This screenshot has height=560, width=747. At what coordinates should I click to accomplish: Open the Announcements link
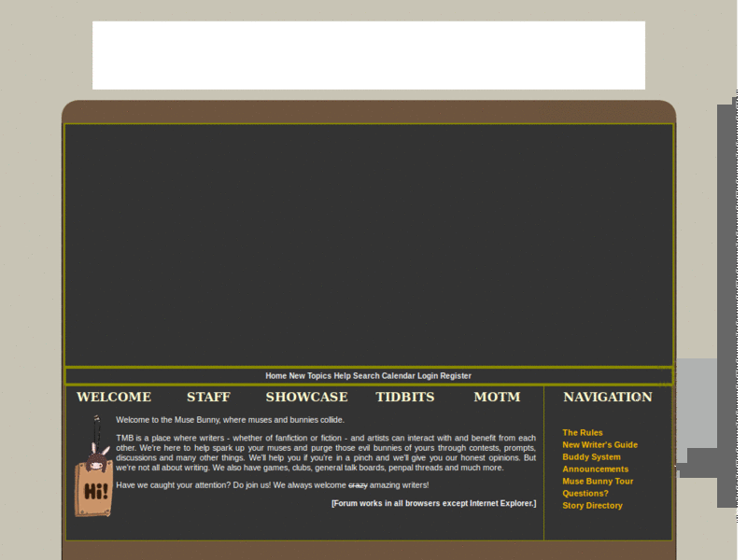point(595,469)
